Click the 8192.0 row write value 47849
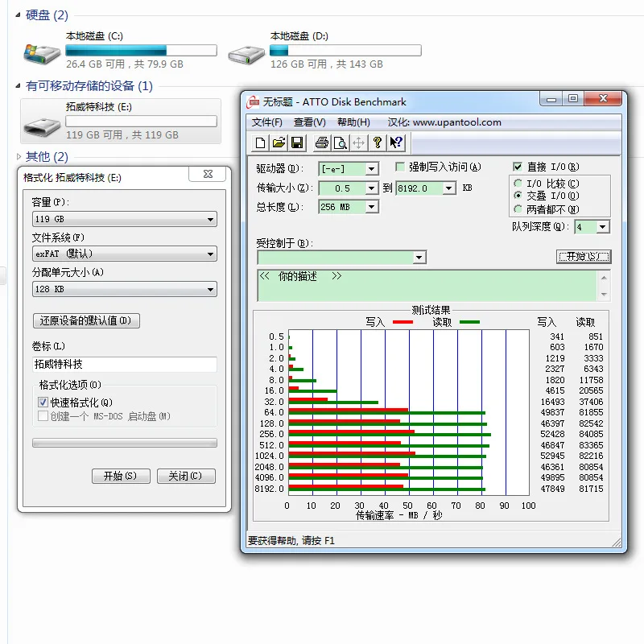 [x=552, y=489]
